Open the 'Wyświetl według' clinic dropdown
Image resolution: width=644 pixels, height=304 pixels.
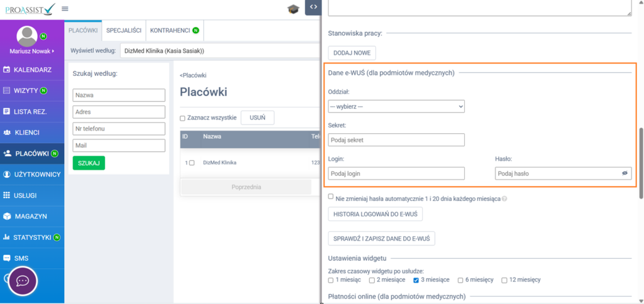220,51
